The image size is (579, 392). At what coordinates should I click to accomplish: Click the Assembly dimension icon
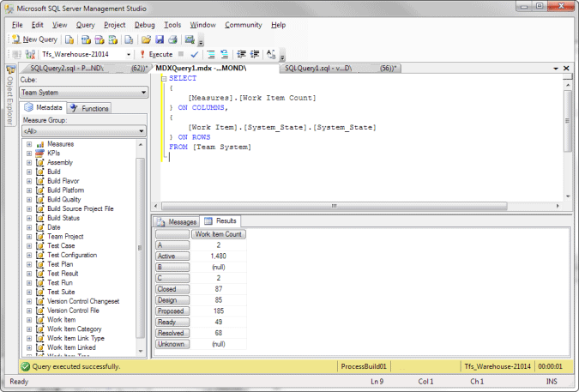click(x=39, y=162)
